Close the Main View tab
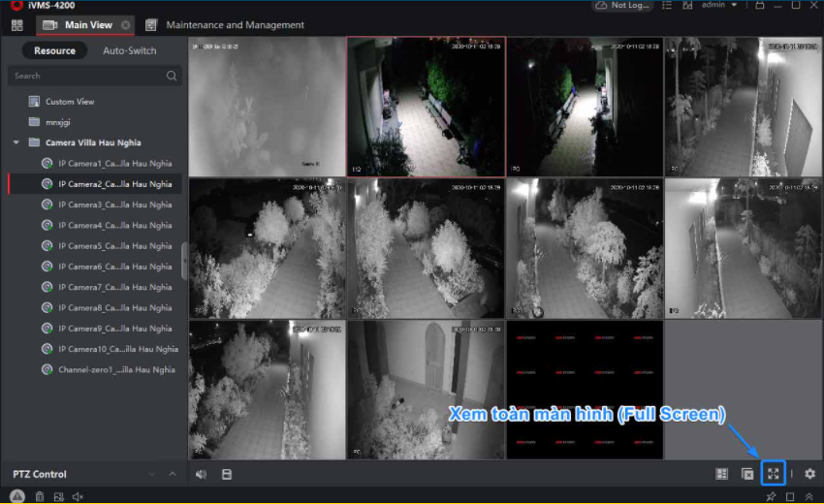Screen dimensions: 824x504 coord(125,24)
